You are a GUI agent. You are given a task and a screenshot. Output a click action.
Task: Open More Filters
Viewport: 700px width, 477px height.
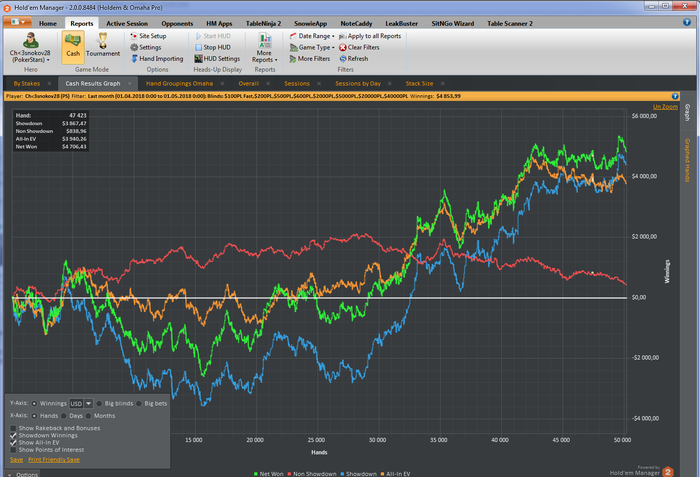tap(309, 59)
